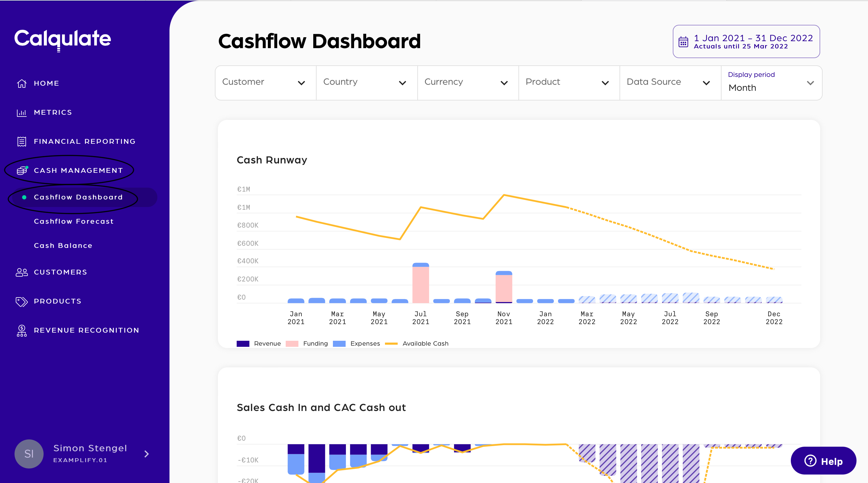Expand Simon Stengel user profile arrow

146,454
